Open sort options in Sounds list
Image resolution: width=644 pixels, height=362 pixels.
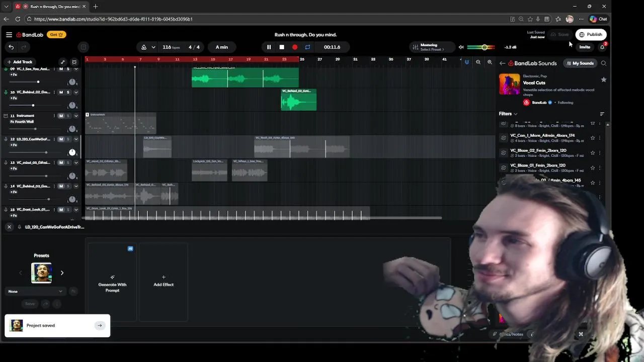[602, 114]
